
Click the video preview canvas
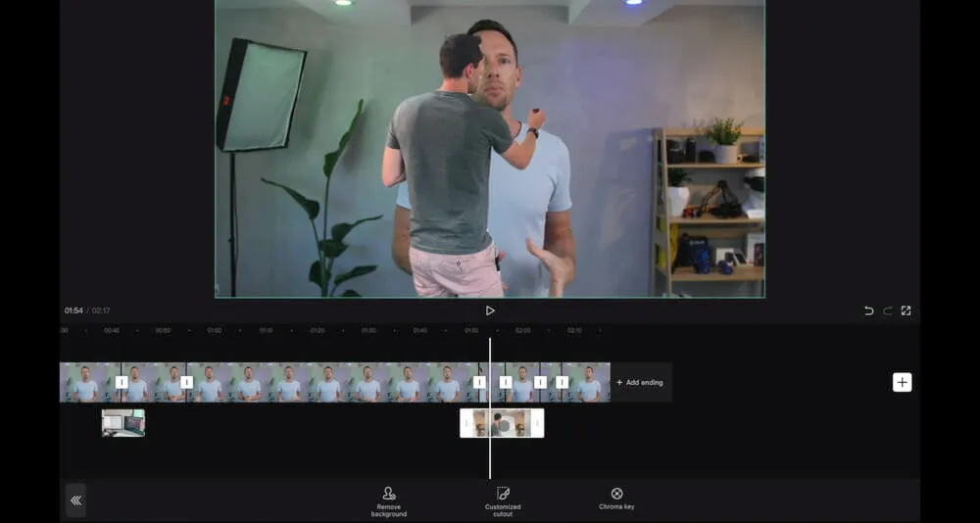coord(490,147)
